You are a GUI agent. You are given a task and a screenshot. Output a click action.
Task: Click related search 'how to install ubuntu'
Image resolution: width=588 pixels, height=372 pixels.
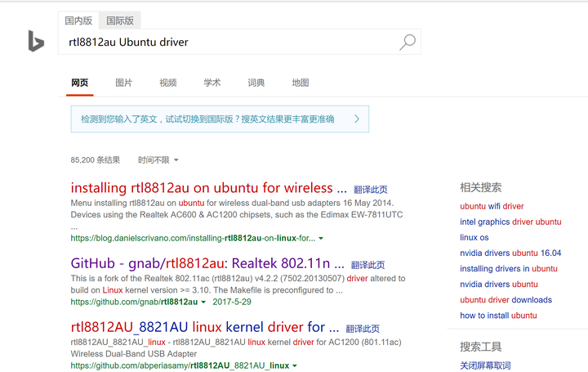498,316
